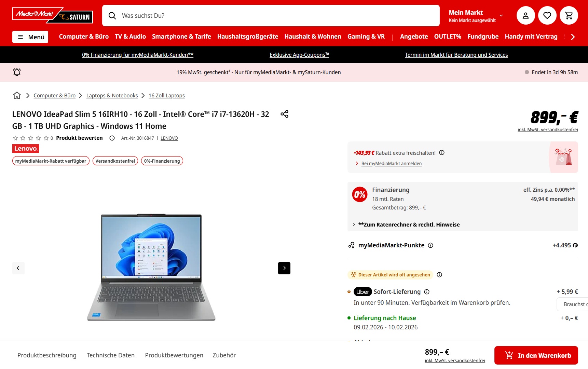Share this product via share icon
This screenshot has height=369, width=588.
[x=284, y=114]
